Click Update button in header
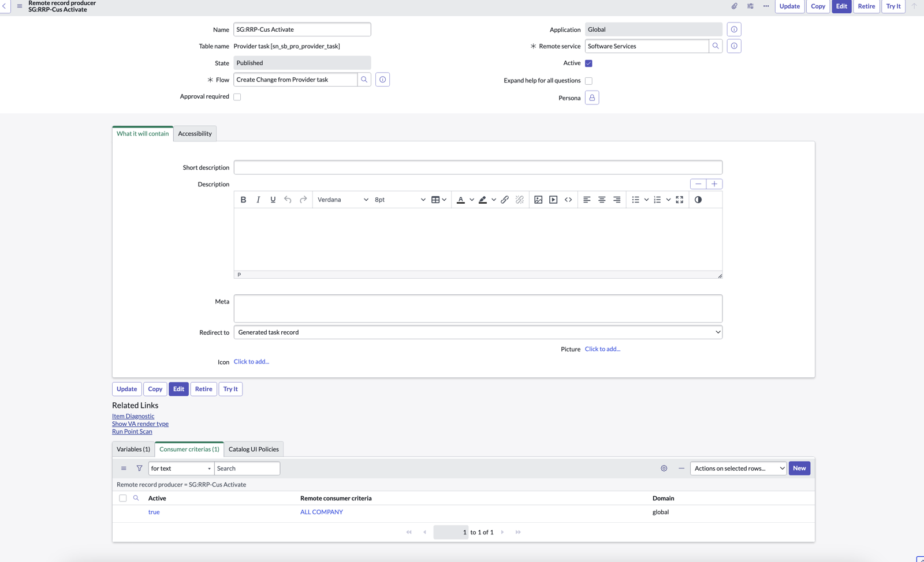 click(789, 6)
